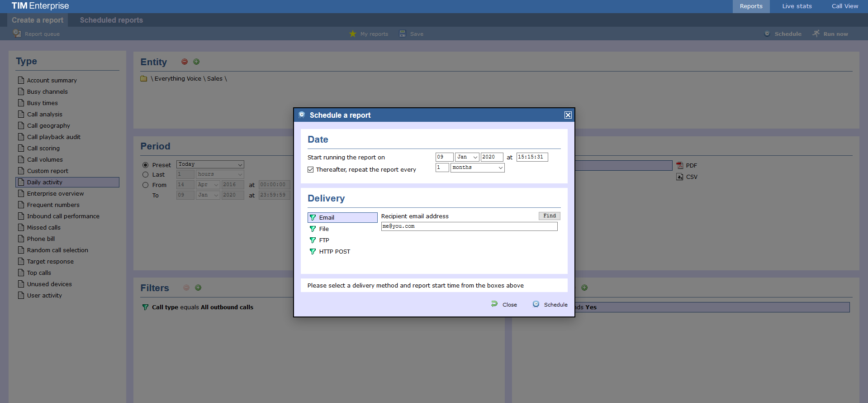Image resolution: width=868 pixels, height=403 pixels.
Task: Switch to Create a report tab
Action: pos(38,20)
